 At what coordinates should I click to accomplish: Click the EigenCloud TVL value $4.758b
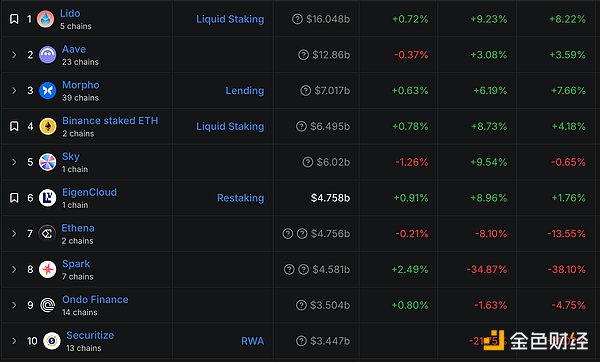click(330, 198)
